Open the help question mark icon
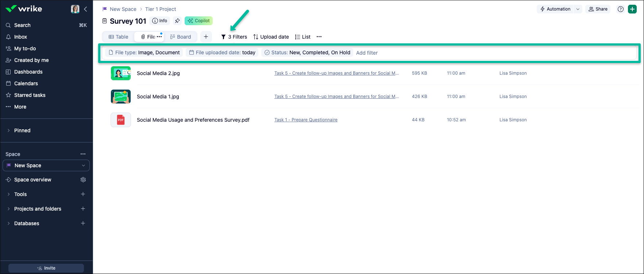644x274 pixels. (x=620, y=9)
